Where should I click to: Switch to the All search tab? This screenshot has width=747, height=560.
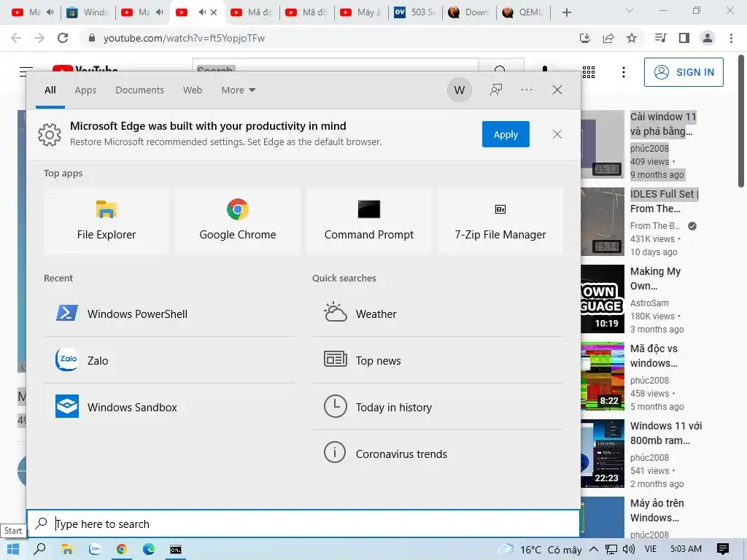pos(50,90)
